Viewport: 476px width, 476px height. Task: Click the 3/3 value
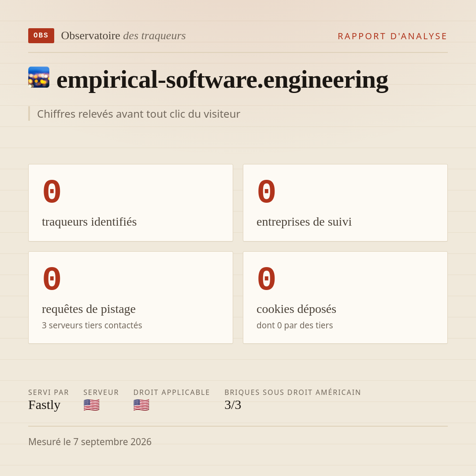tap(233, 405)
